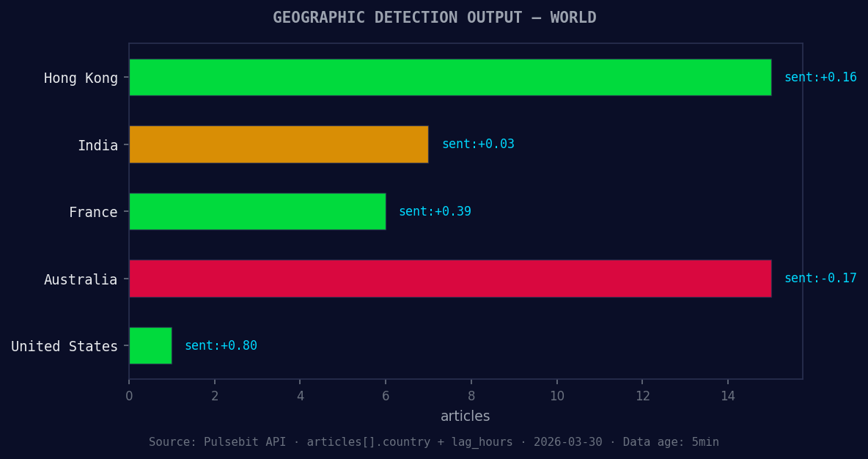Click the 14 tick on the x-axis
The width and height of the screenshot is (868, 459).
[x=728, y=395]
